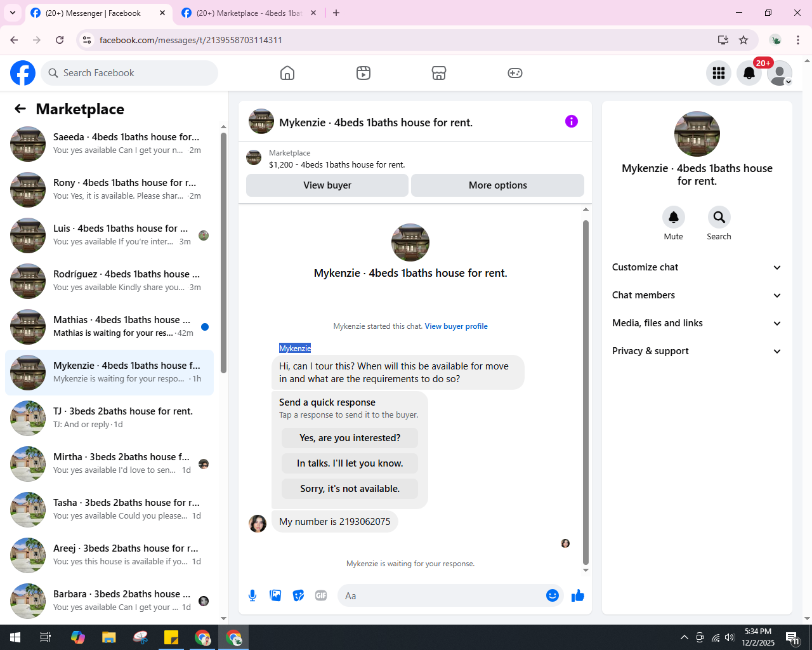Screen dimensions: 812x650
Task: Search in conversation magnifier icon
Action: pyautogui.click(x=719, y=217)
